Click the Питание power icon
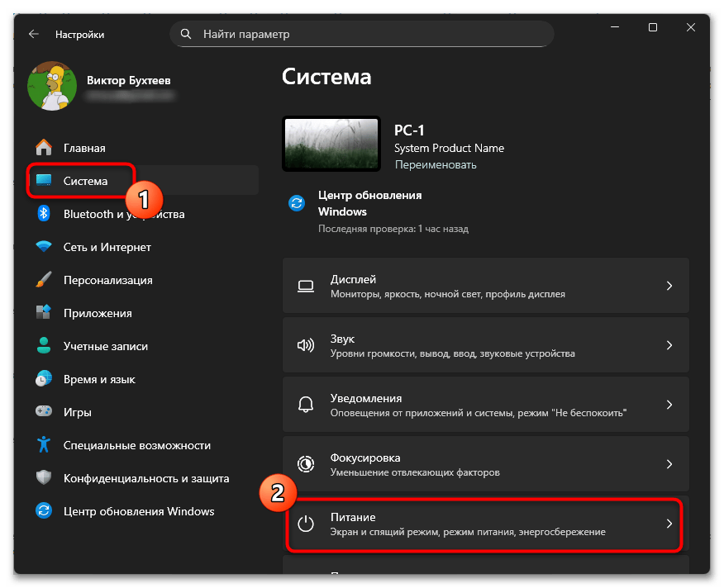The image size is (724, 588). [x=306, y=524]
